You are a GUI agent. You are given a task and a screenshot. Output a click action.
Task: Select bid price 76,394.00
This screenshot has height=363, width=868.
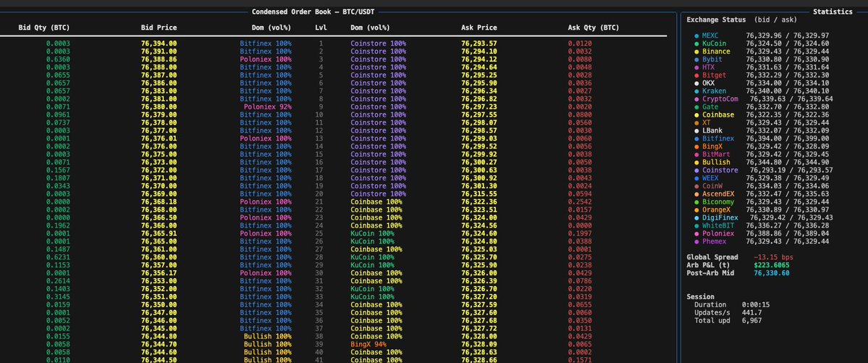(x=159, y=43)
